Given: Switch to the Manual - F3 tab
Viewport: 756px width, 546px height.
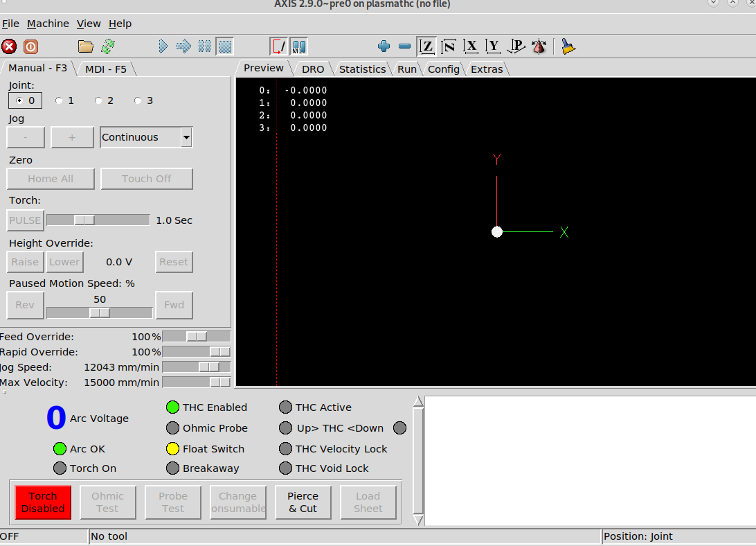Looking at the screenshot, I should coord(37,68).
